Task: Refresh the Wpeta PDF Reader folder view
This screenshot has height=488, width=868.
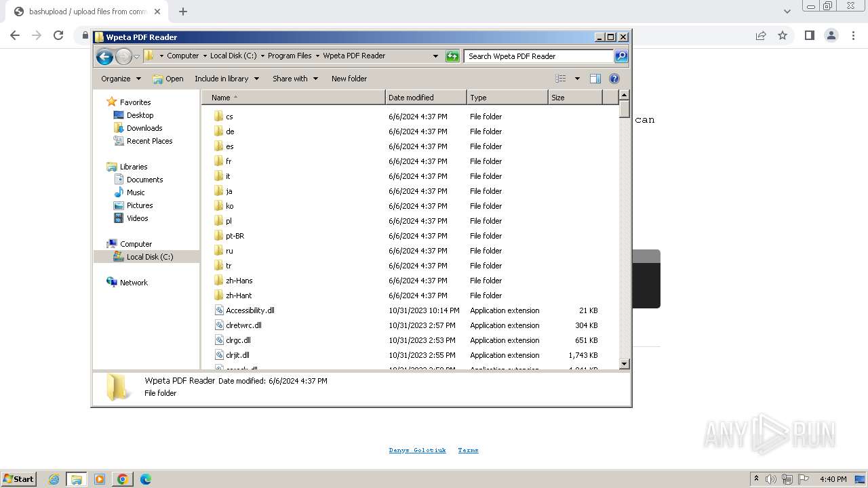Action: [452, 56]
